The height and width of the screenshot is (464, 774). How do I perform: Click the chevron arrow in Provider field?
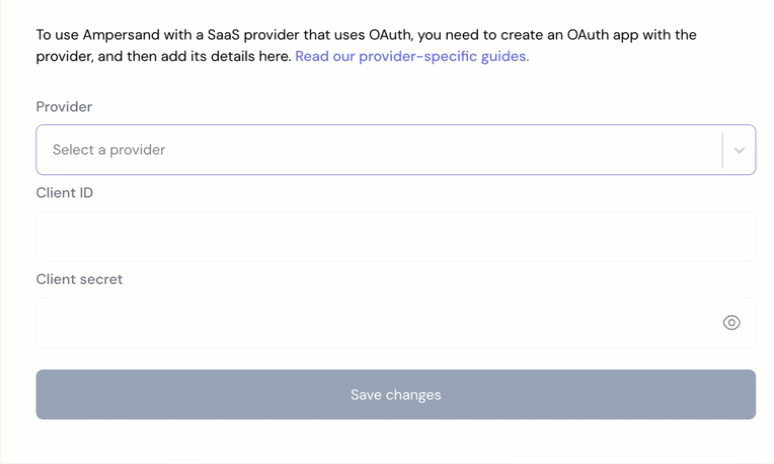pos(739,150)
